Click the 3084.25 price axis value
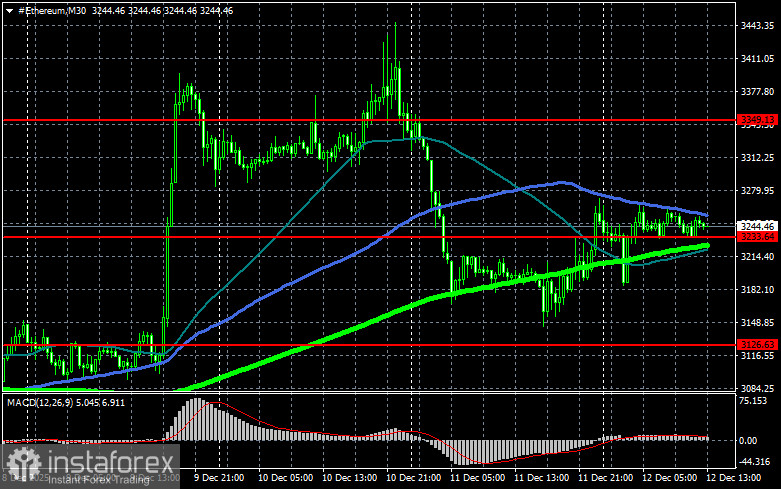The image size is (781, 489). [758, 388]
